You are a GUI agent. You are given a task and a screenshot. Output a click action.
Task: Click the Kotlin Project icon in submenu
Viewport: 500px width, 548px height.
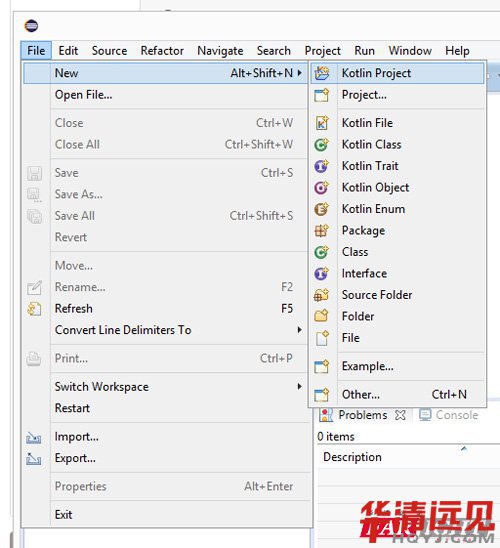pos(321,73)
